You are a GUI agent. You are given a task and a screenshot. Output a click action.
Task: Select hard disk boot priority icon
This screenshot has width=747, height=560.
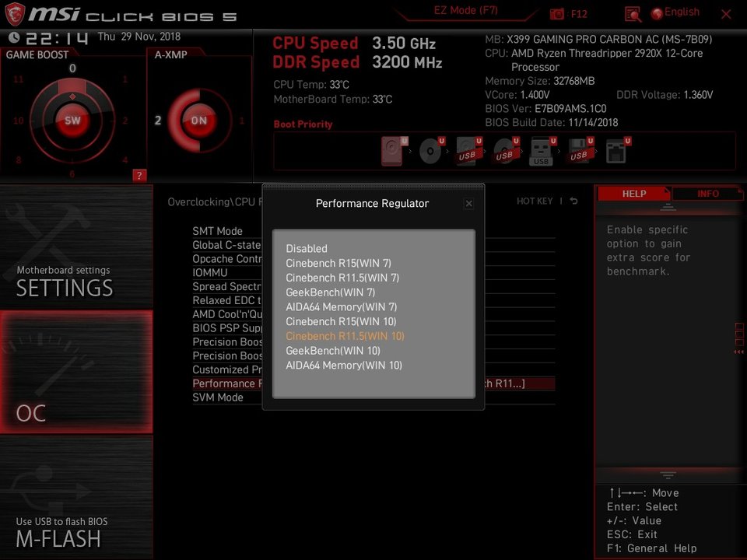(x=394, y=151)
